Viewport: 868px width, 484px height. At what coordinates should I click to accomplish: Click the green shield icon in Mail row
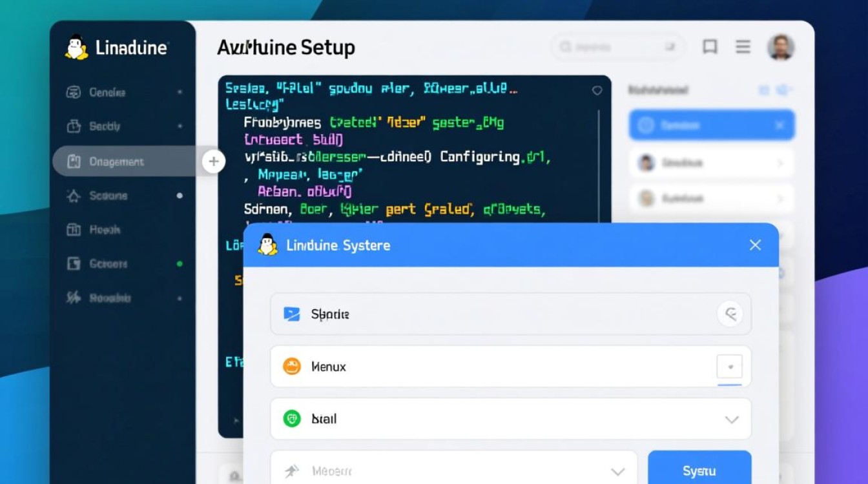click(292, 419)
